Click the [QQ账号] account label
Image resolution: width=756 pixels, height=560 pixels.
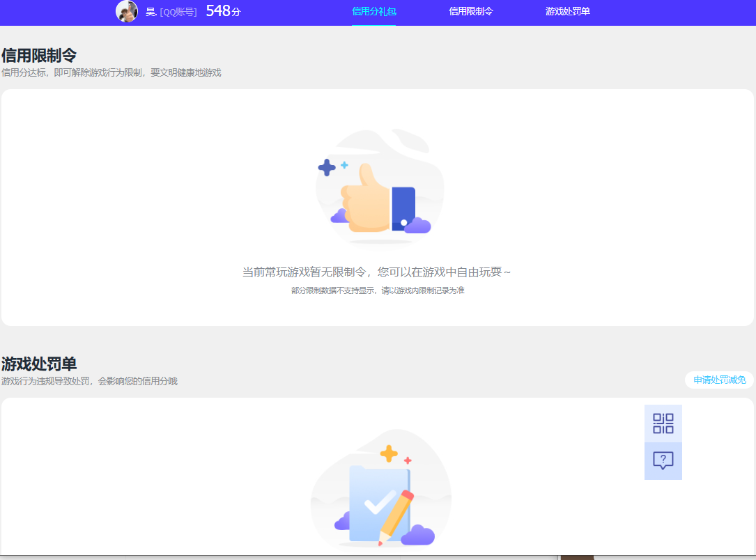(x=178, y=12)
